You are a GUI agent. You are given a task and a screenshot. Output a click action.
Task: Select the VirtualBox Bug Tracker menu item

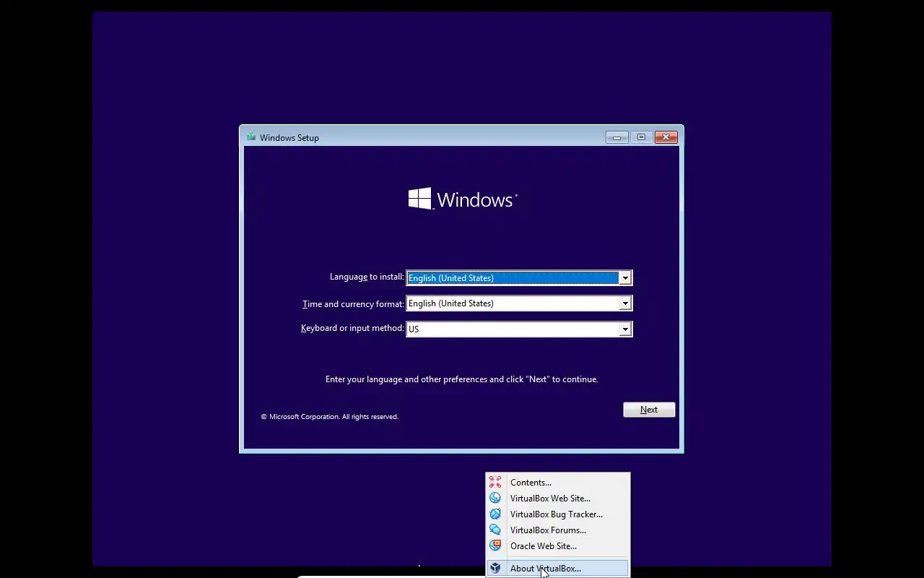[x=558, y=514]
